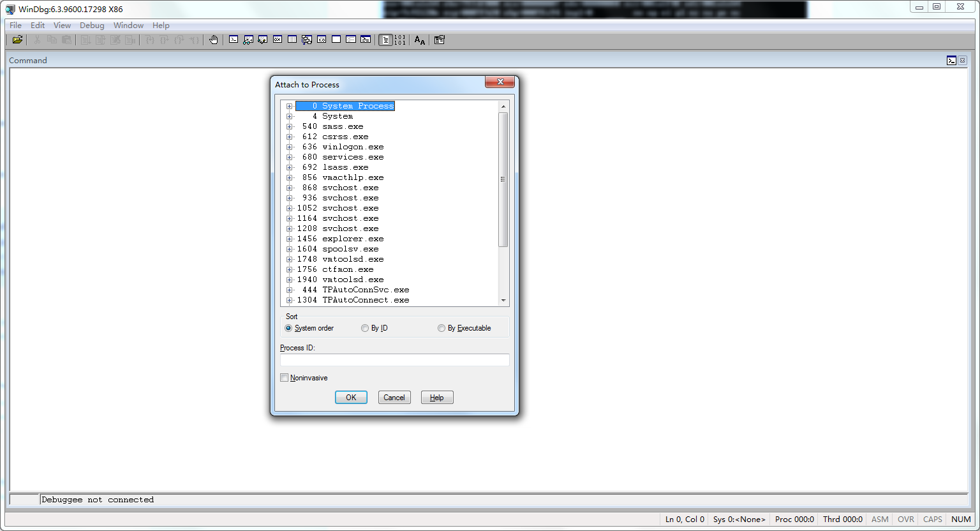Expand the winlogon.exe process node
The height and width of the screenshot is (531, 980).
[x=289, y=147]
